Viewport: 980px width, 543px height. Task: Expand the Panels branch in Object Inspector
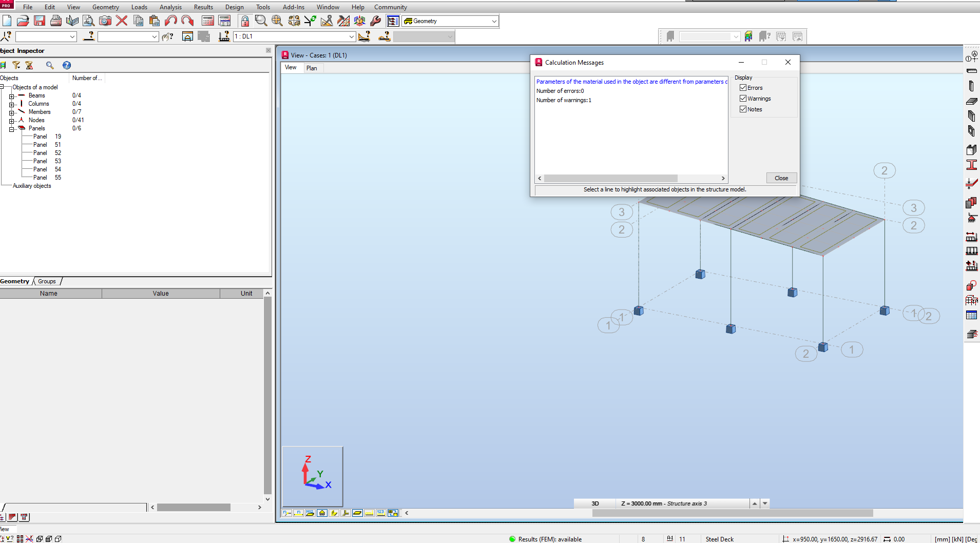(12, 128)
